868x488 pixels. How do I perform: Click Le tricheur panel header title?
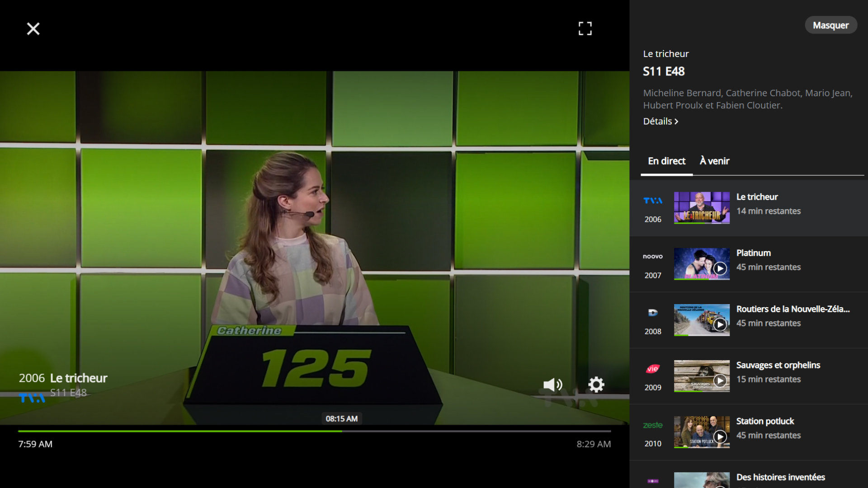(666, 54)
